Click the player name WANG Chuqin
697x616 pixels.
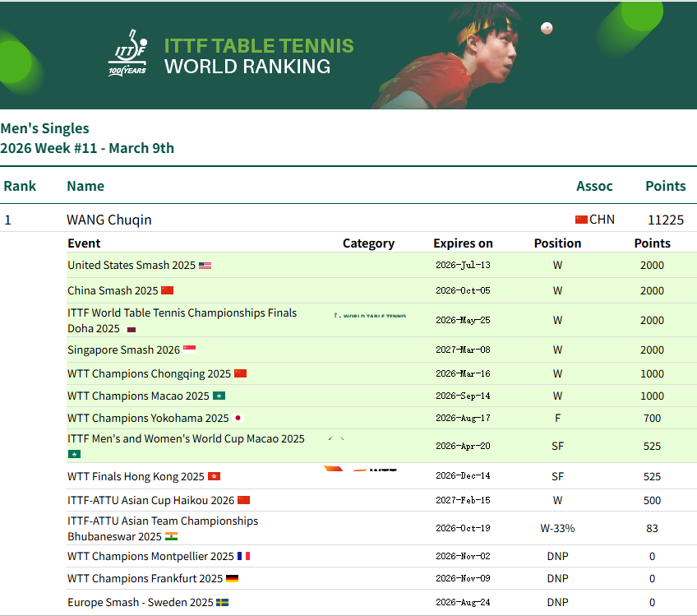(109, 220)
